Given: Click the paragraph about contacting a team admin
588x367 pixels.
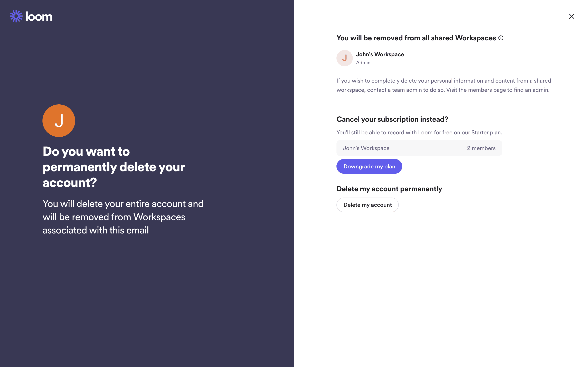Looking at the screenshot, I should tap(443, 85).
